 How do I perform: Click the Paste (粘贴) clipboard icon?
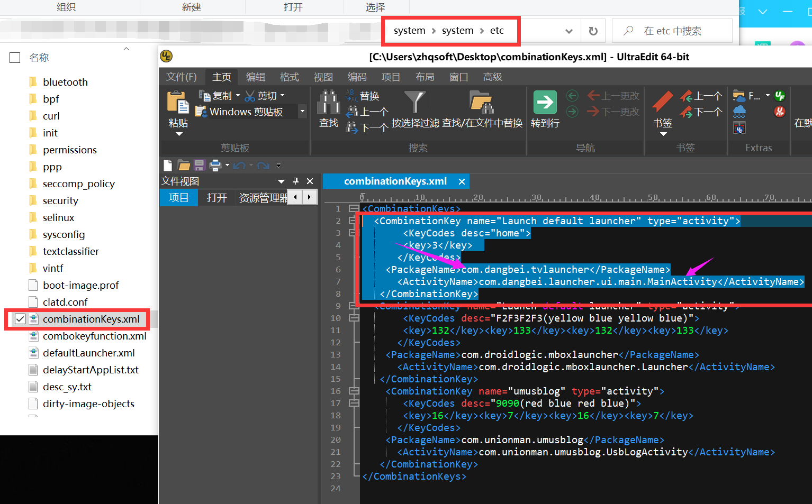(x=178, y=103)
